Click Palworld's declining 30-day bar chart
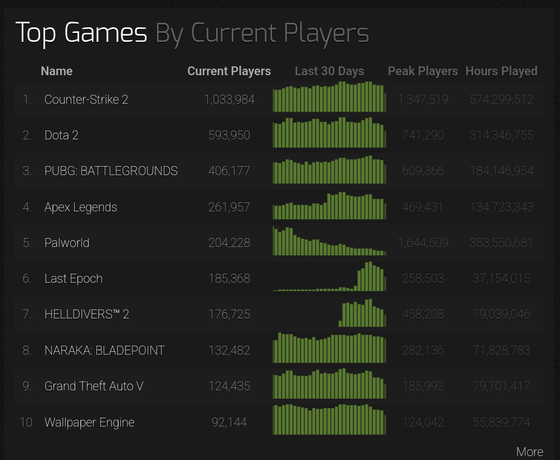This screenshot has height=460, width=560. click(x=329, y=241)
